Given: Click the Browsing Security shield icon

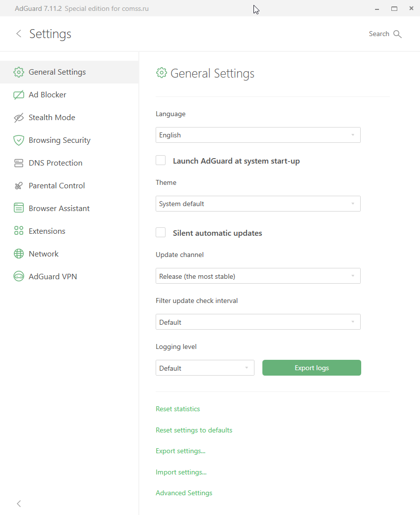Looking at the screenshot, I should tap(19, 140).
